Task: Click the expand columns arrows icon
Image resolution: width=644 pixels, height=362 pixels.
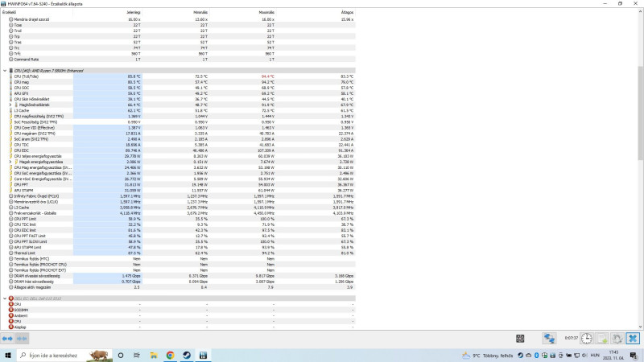Action: pos(7,339)
